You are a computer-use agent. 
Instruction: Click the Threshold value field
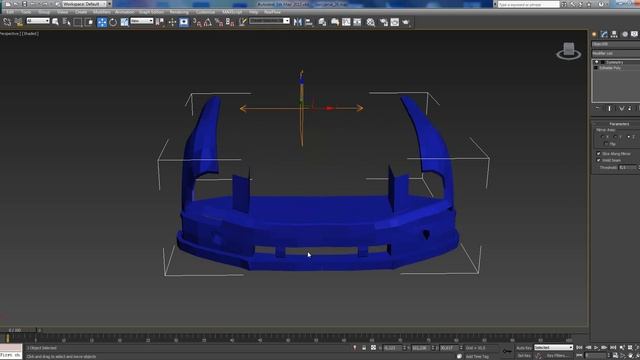point(627,167)
